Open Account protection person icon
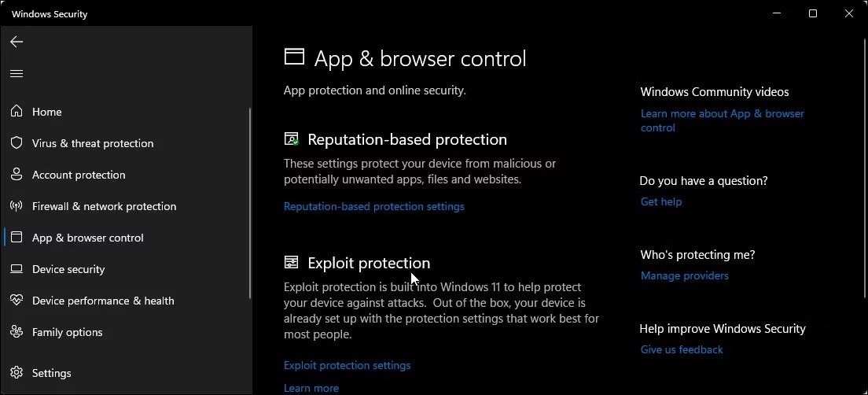 (x=17, y=175)
